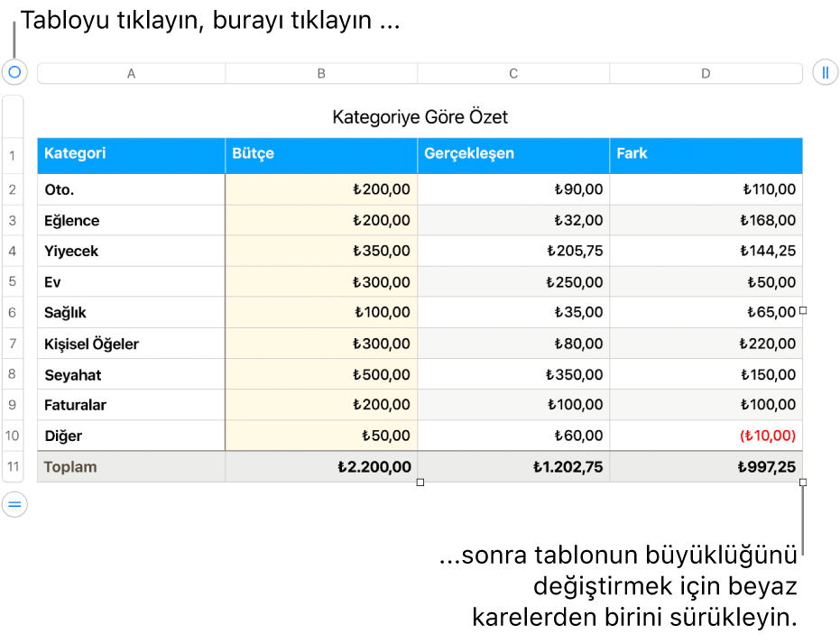Select row 9 header number
840x643 pixels.
click(x=13, y=405)
